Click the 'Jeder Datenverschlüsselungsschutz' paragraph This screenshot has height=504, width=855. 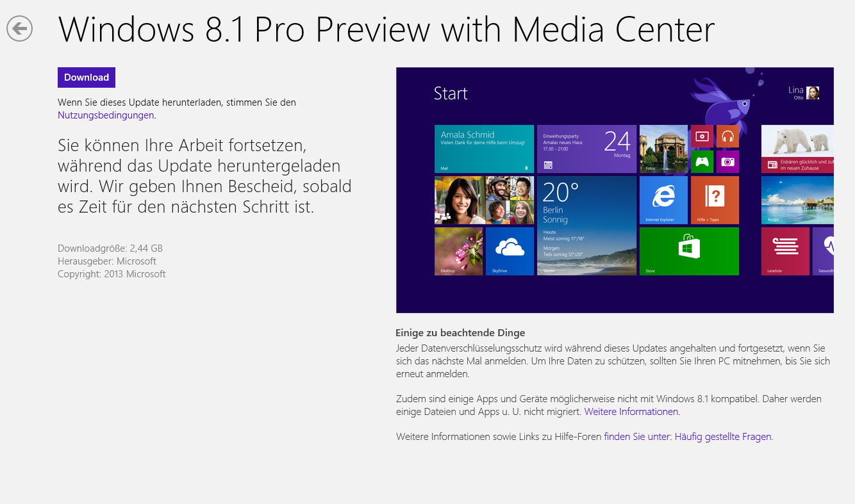tap(613, 361)
